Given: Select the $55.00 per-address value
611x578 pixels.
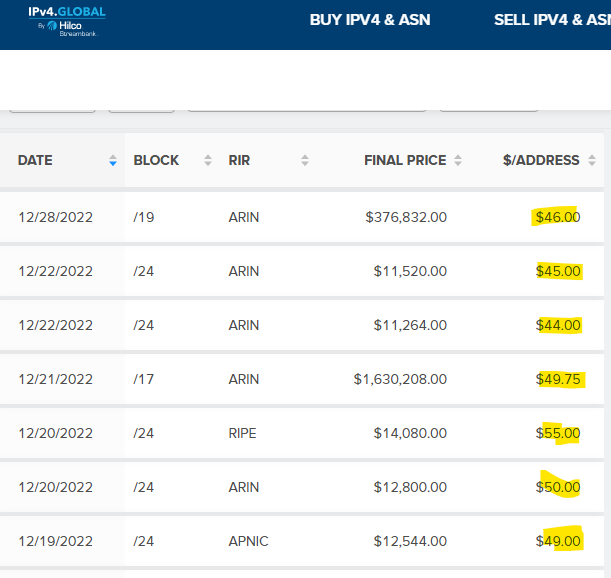Looking at the screenshot, I should tap(558, 433).
